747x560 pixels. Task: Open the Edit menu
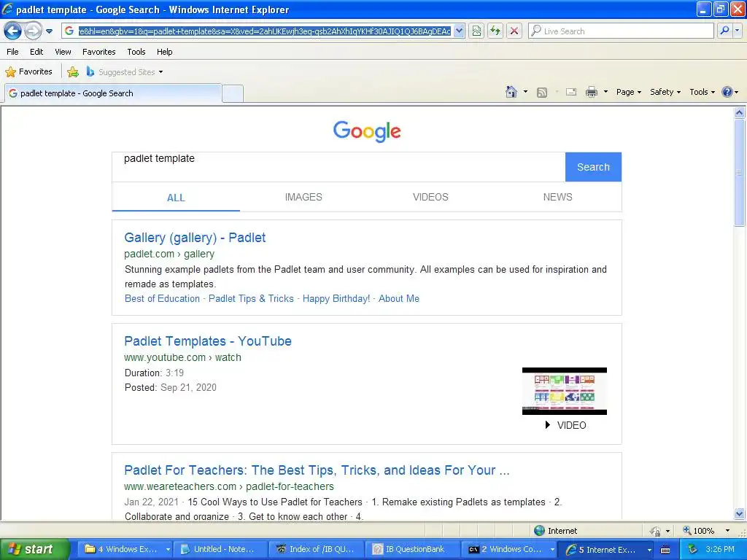click(x=36, y=52)
